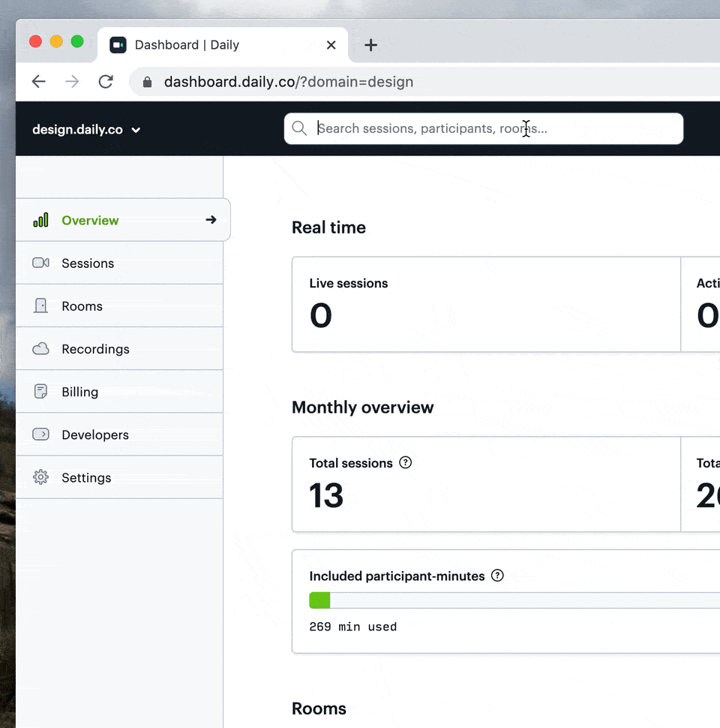Go to Rooms in the sidebar
The width and height of the screenshot is (720, 728).
click(x=119, y=305)
